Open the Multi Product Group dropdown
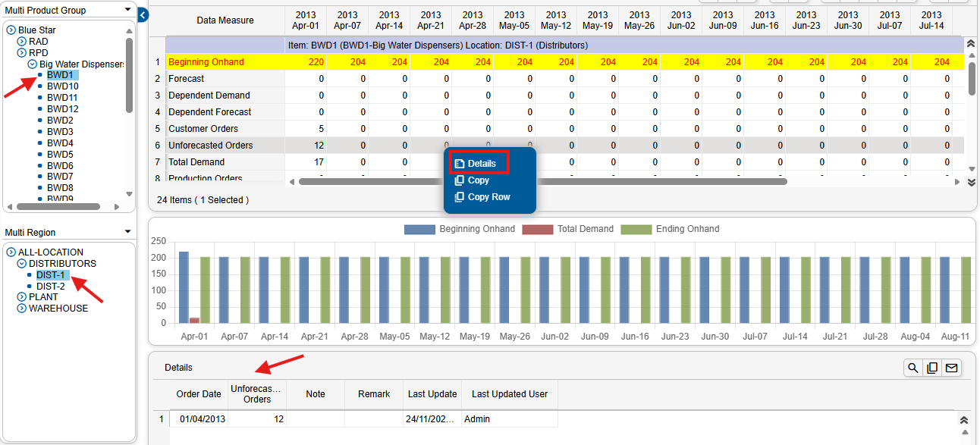 (x=128, y=10)
